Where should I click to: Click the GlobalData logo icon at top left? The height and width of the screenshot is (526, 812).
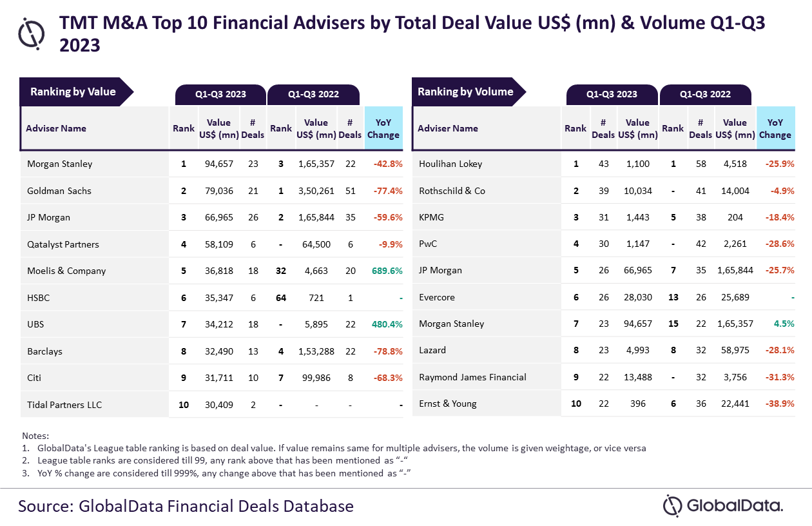tap(32, 33)
